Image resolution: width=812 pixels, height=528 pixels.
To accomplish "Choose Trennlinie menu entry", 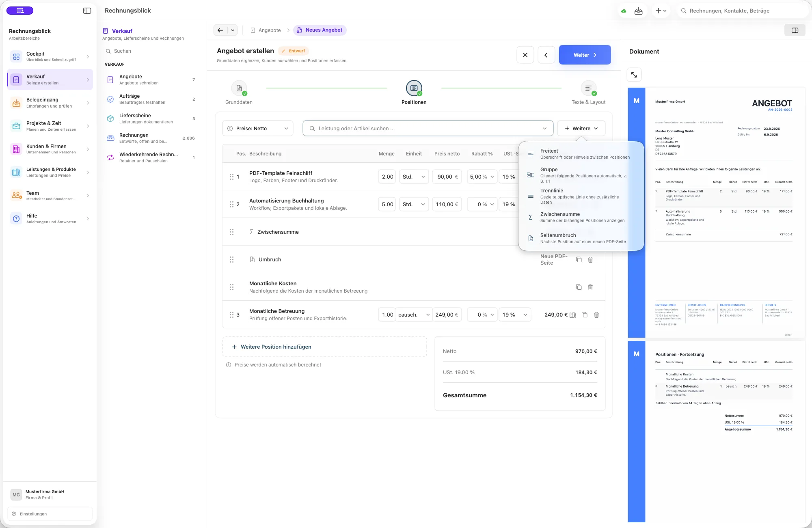I will (581, 196).
